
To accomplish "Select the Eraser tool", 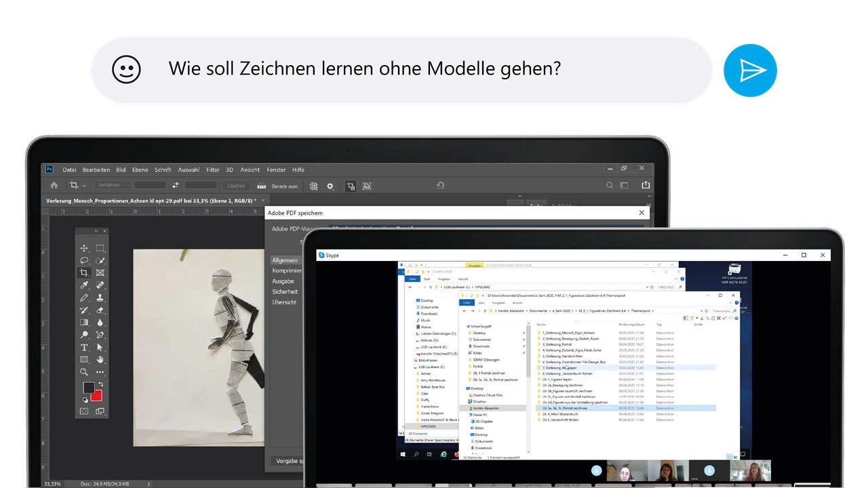I will click(100, 310).
